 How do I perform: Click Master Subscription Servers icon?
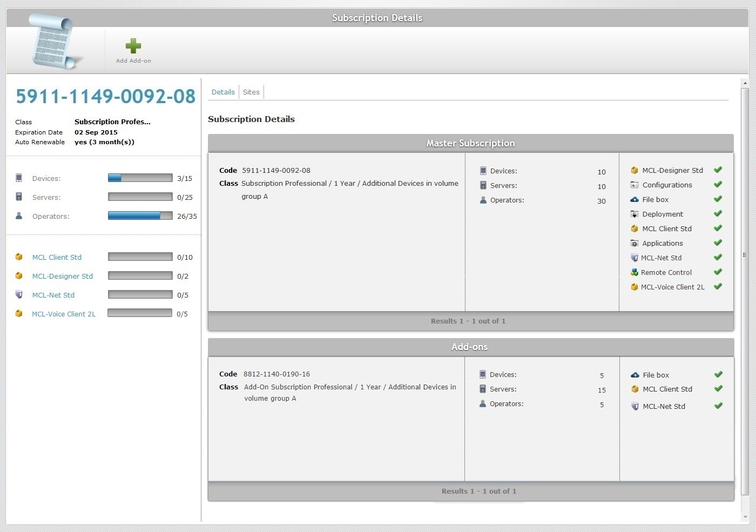pos(483,185)
